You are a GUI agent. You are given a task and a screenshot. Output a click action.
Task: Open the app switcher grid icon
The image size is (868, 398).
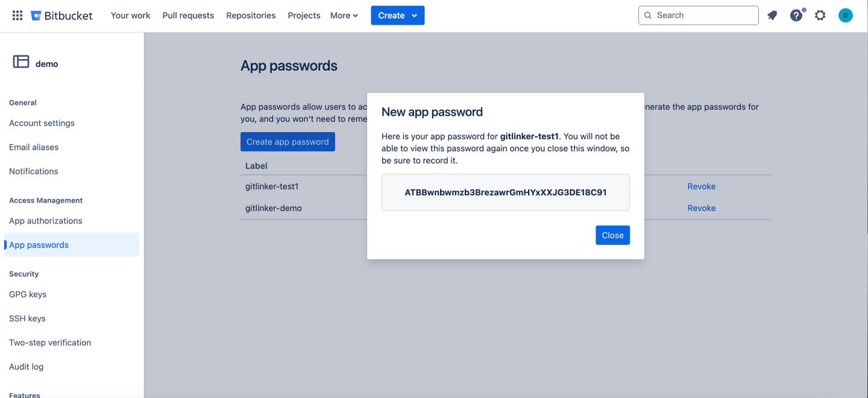click(17, 16)
